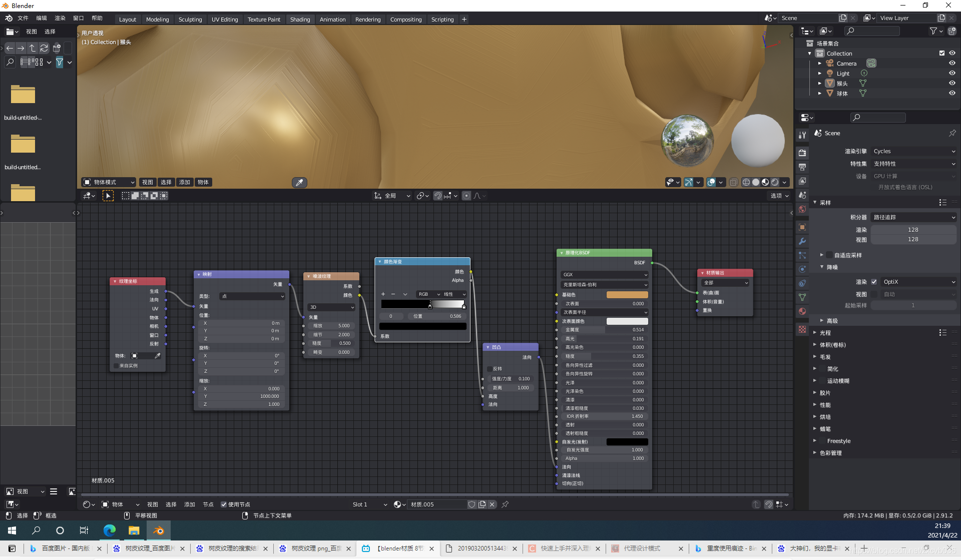This screenshot has height=560, width=961.
Task: Open the Material properties tab
Action: point(802,311)
